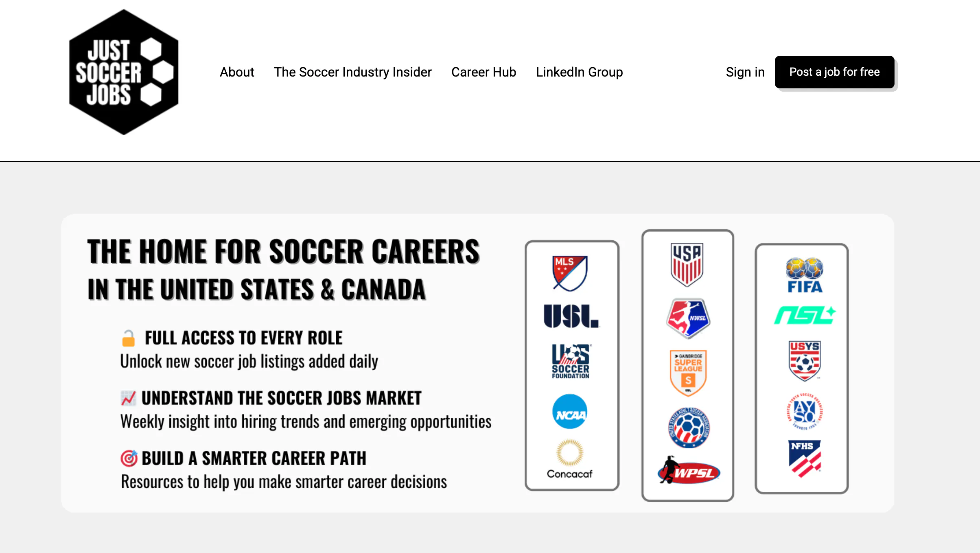Click 'Unlock new soccer job listings added daily'
This screenshot has width=980, height=553.
click(x=249, y=362)
